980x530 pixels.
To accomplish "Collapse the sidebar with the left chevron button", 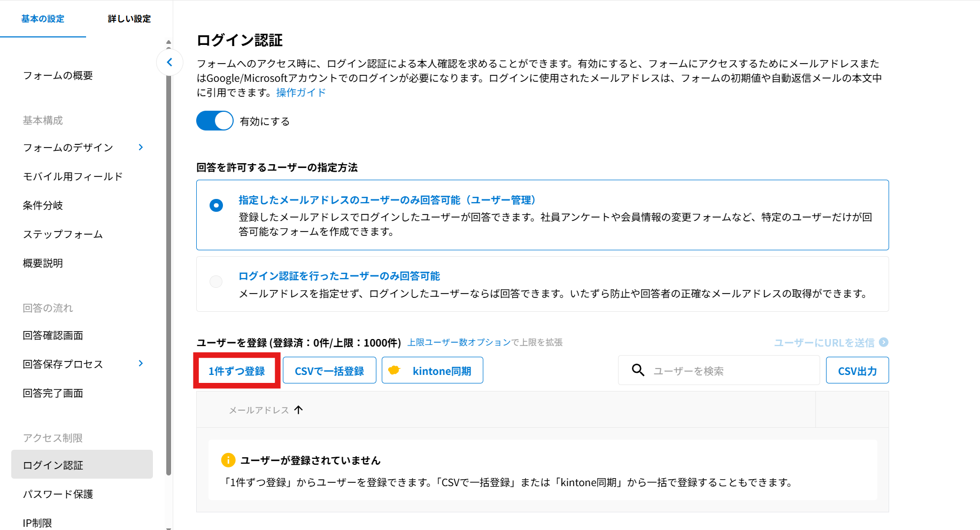I will tap(169, 63).
